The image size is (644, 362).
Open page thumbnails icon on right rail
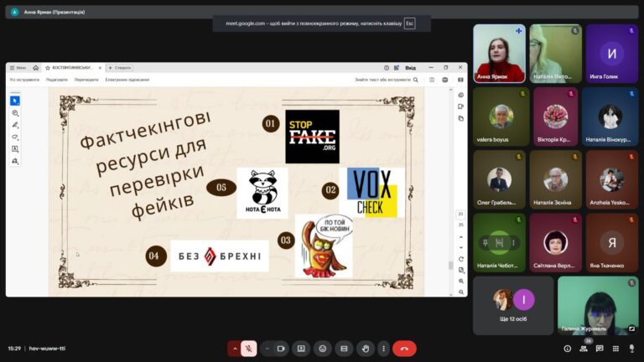461,119
